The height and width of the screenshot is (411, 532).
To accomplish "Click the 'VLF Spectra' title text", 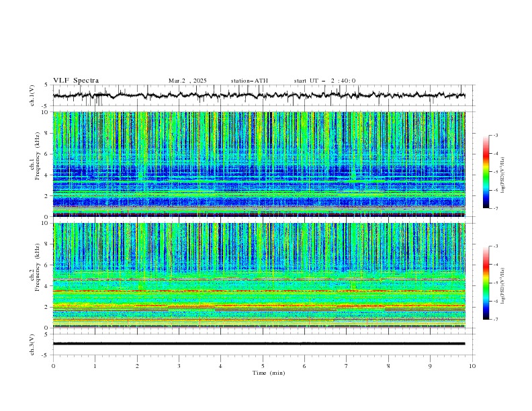I will click(76, 81).
